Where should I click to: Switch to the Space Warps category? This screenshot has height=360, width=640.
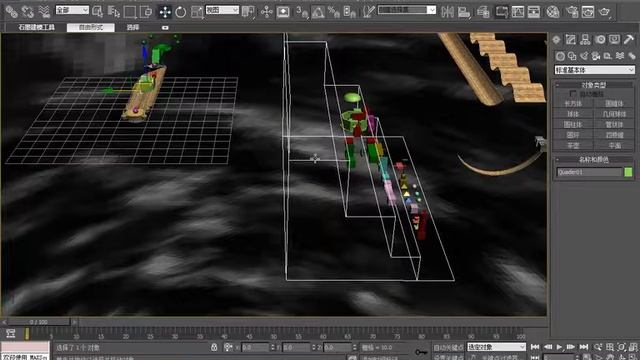pos(620,56)
